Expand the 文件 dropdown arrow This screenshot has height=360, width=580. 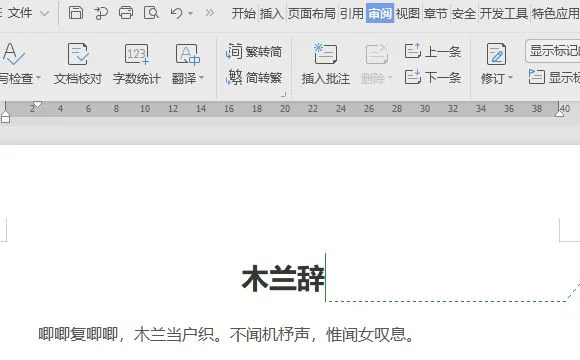coord(45,14)
